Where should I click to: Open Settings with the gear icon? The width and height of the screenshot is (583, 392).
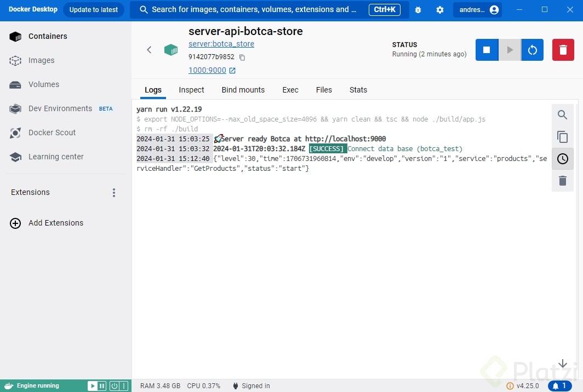(x=440, y=10)
